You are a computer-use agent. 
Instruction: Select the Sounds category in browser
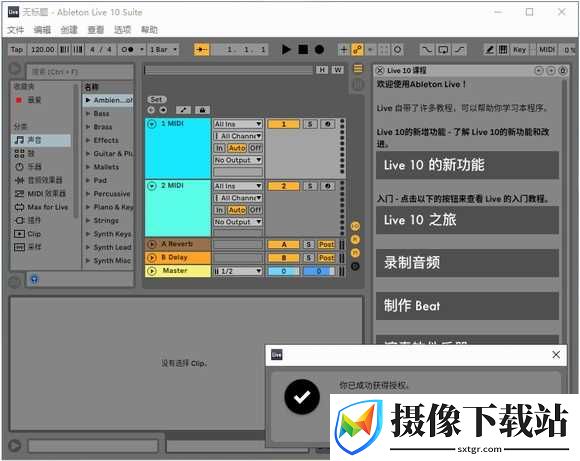[41, 140]
